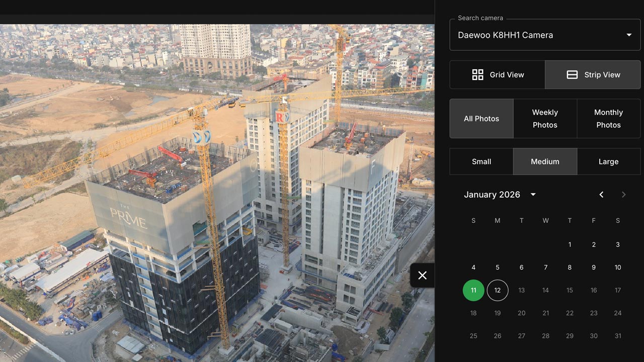The image size is (644, 362).
Task: Go to previous month arrow
Action: coord(601,195)
